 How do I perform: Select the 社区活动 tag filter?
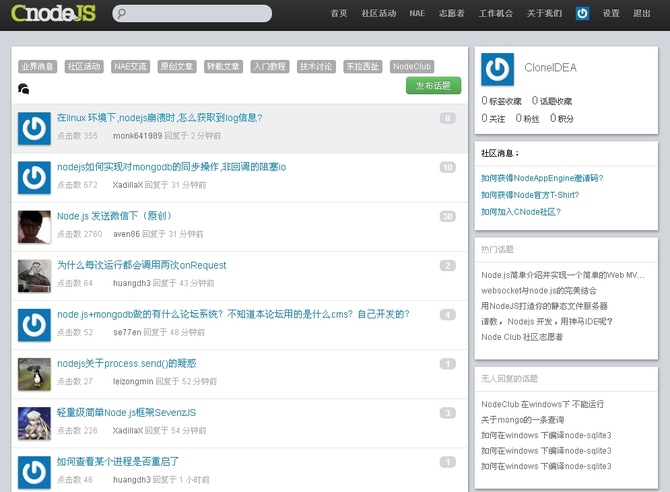[x=84, y=66]
